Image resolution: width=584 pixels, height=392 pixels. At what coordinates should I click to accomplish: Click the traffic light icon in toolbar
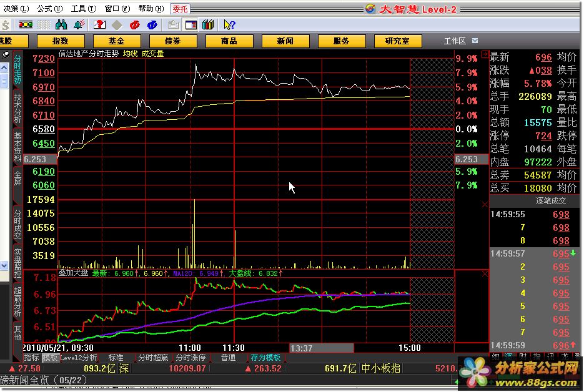pyautogui.click(x=26, y=25)
